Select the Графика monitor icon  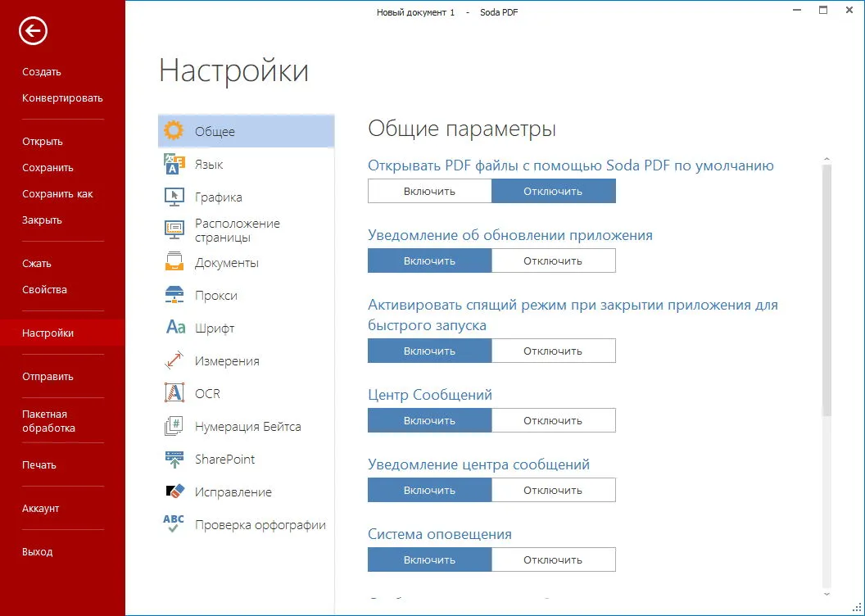pos(174,197)
